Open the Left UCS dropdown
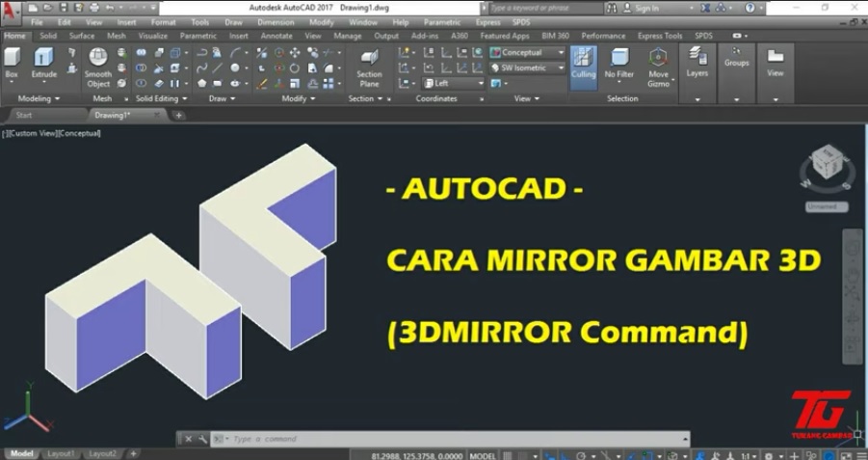868x460 pixels. click(x=454, y=84)
